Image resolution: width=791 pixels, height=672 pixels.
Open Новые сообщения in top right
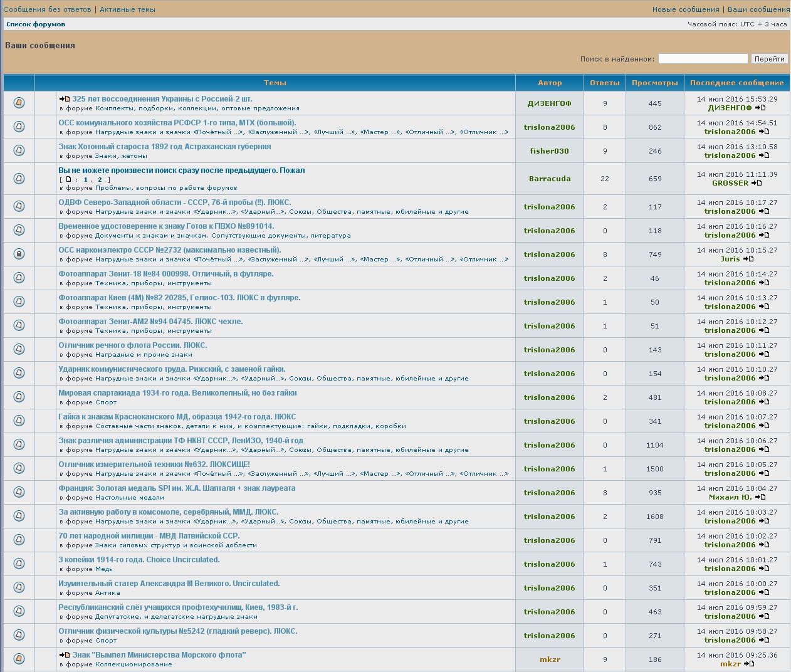685,9
